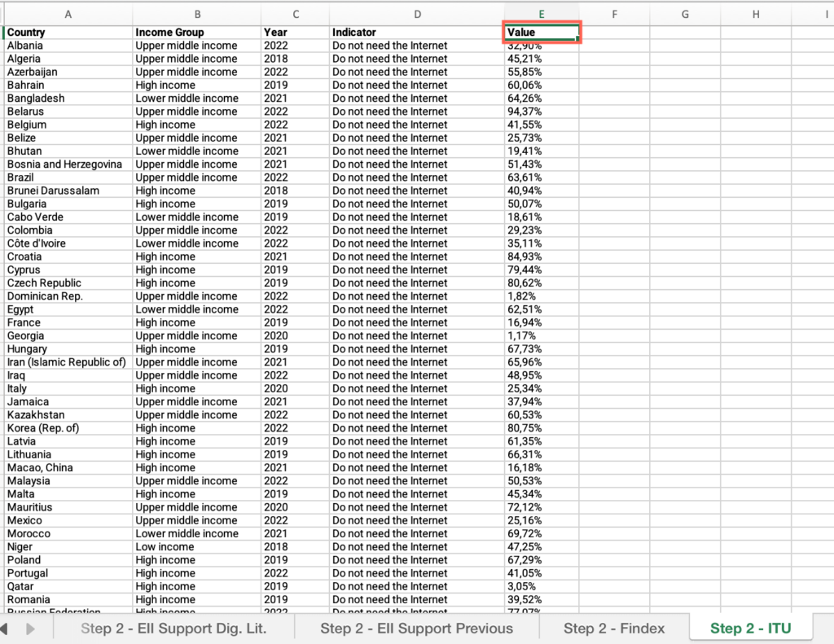Click the value 60,53% for Kazakhstan

[542, 414]
